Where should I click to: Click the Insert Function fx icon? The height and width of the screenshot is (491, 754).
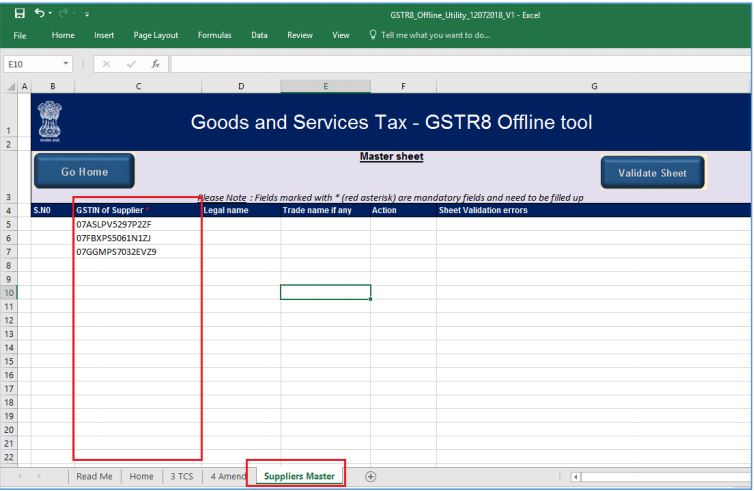click(155, 64)
